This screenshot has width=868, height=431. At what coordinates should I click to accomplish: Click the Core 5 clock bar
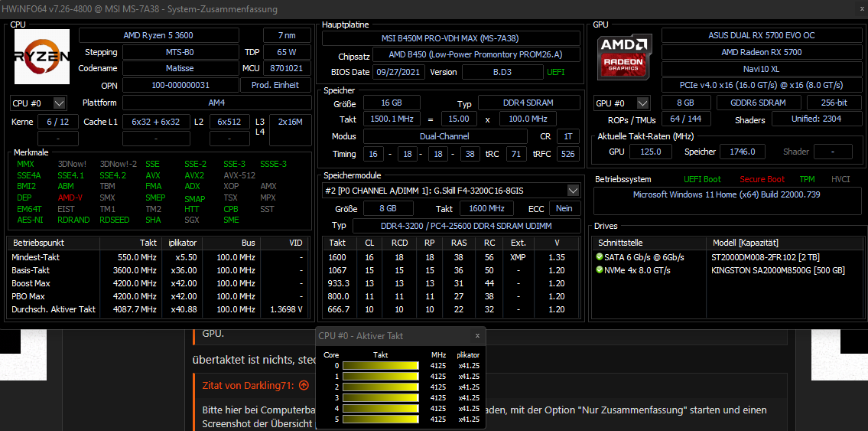point(381,420)
